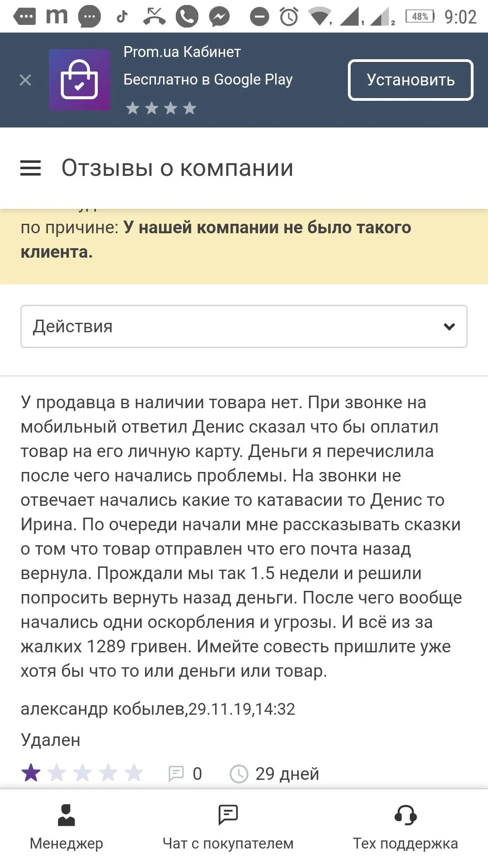
Task: Click the Бесплатно в Google Play text
Action: [x=208, y=80]
